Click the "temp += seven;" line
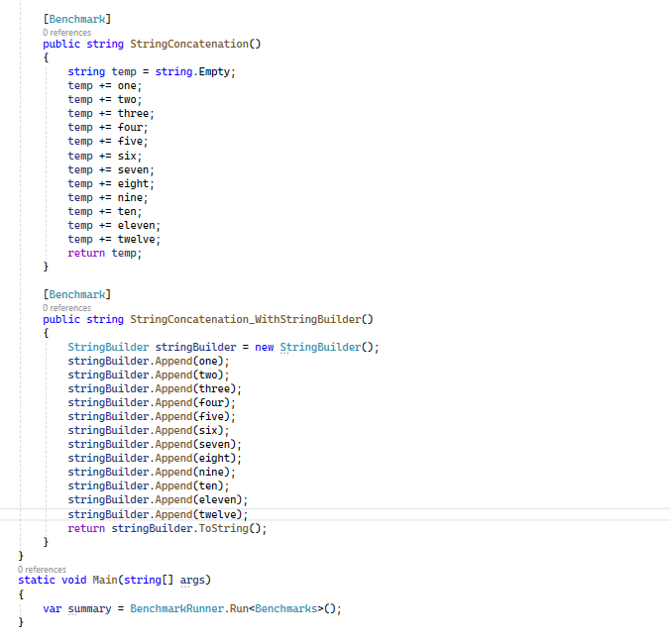This screenshot has width=670, height=644. click(x=105, y=169)
